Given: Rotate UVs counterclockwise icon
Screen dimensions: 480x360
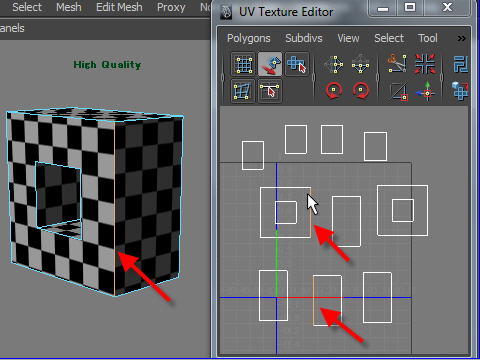Looking at the screenshot, I should 334,91.
